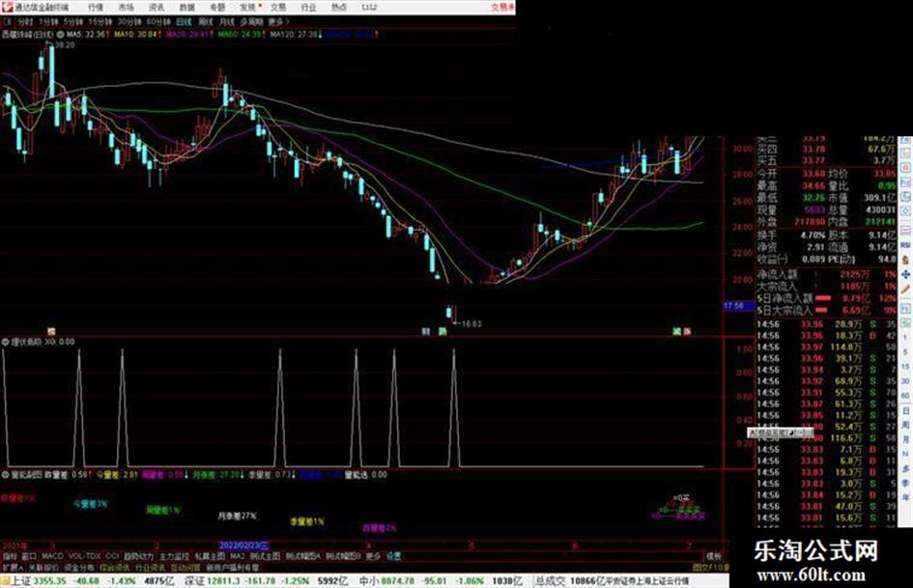Viewport: 913px width, 588px height.
Task: Open the 行情 menu
Action: coord(96,7)
